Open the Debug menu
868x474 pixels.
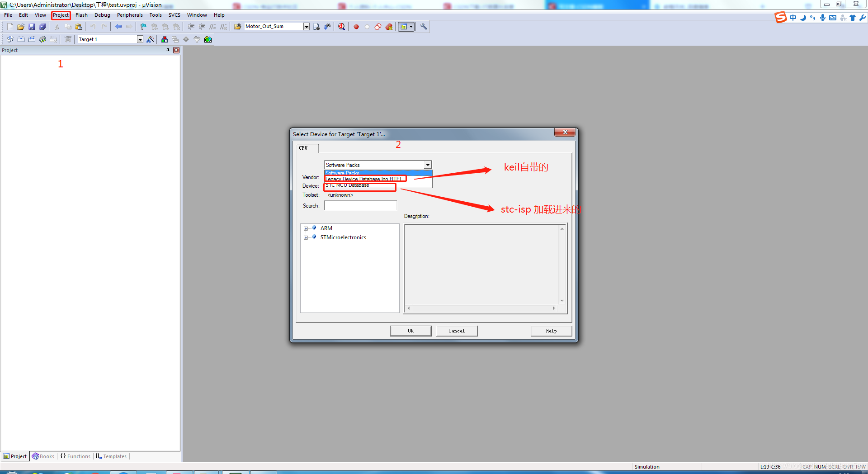102,15
